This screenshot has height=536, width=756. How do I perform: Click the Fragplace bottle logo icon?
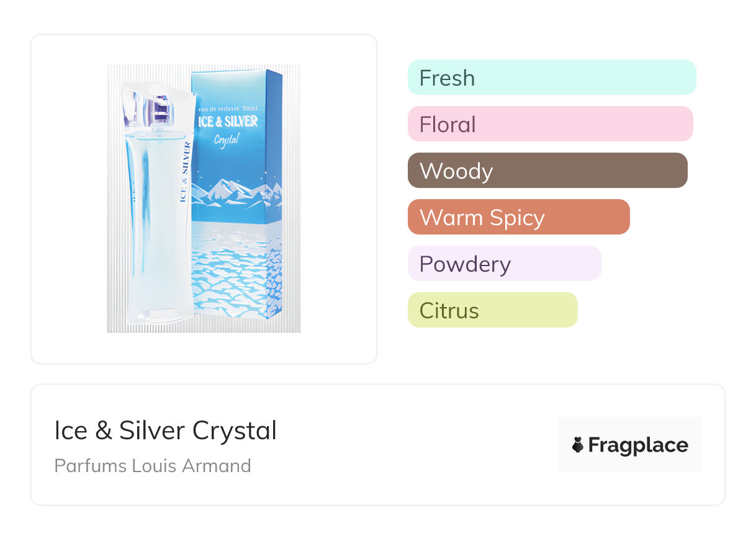[x=578, y=445]
